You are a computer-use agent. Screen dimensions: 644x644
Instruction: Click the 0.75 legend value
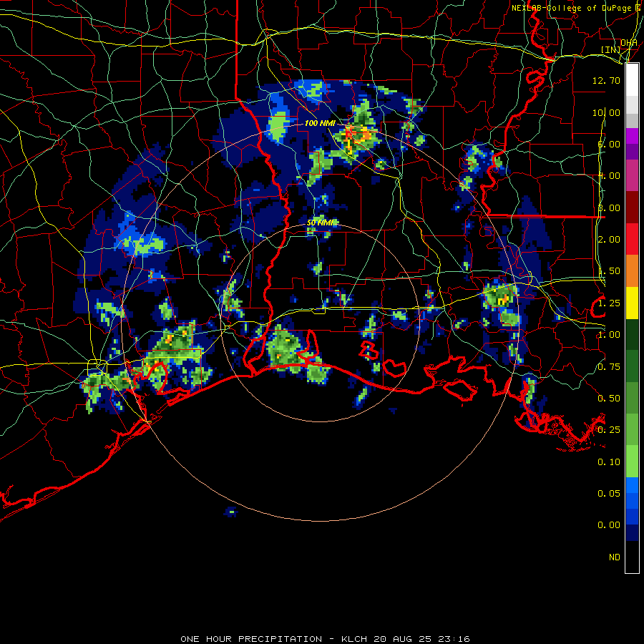609,367
